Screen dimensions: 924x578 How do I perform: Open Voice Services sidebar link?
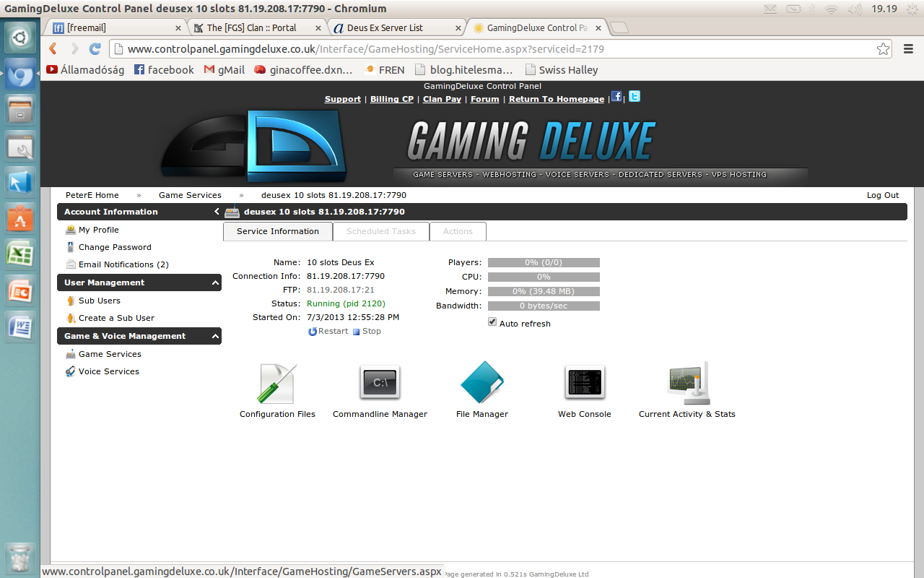point(109,371)
